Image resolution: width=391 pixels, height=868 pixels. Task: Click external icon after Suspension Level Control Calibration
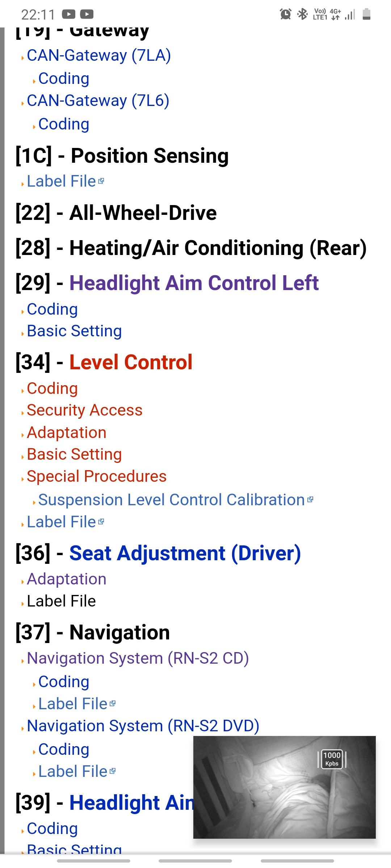(x=310, y=499)
